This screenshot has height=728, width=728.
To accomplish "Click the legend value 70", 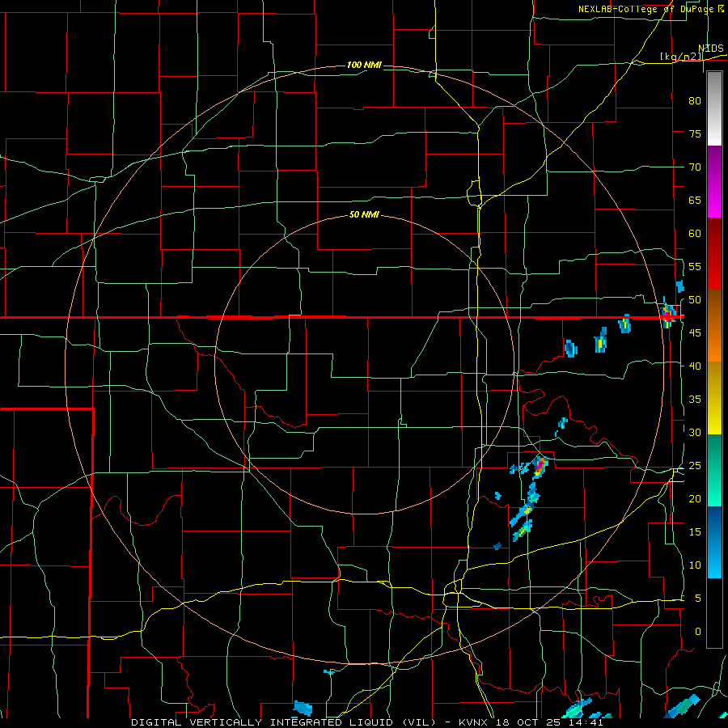I will coord(695,167).
